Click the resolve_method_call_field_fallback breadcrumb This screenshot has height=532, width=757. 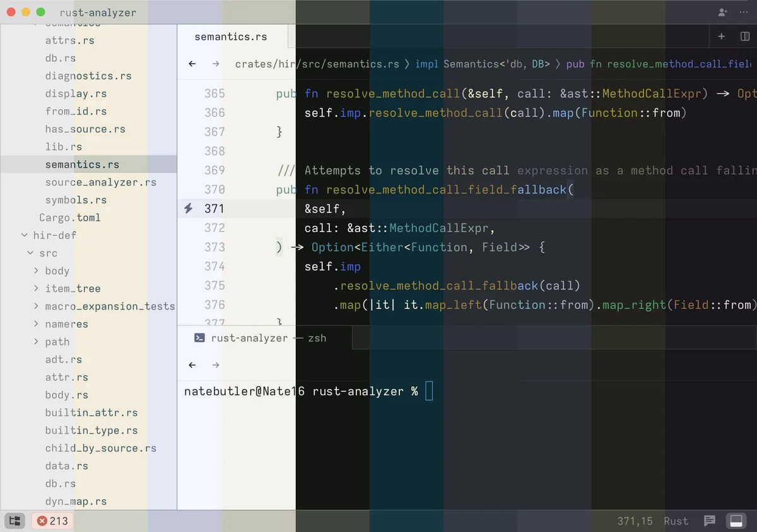click(x=662, y=64)
